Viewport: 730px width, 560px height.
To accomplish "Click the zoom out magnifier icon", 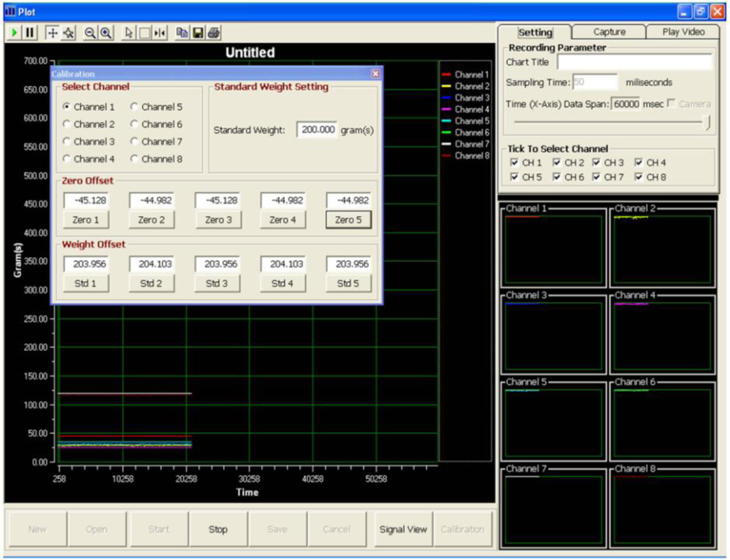I will pos(91,33).
